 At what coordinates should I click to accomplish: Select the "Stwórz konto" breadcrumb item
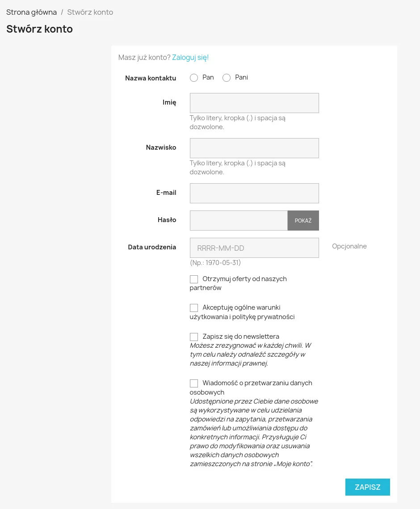pyautogui.click(x=90, y=12)
